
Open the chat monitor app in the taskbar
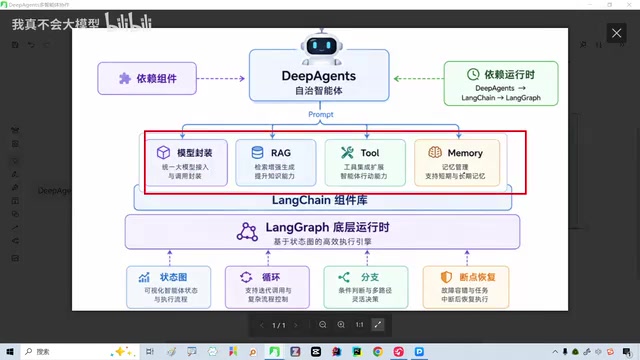point(191,351)
